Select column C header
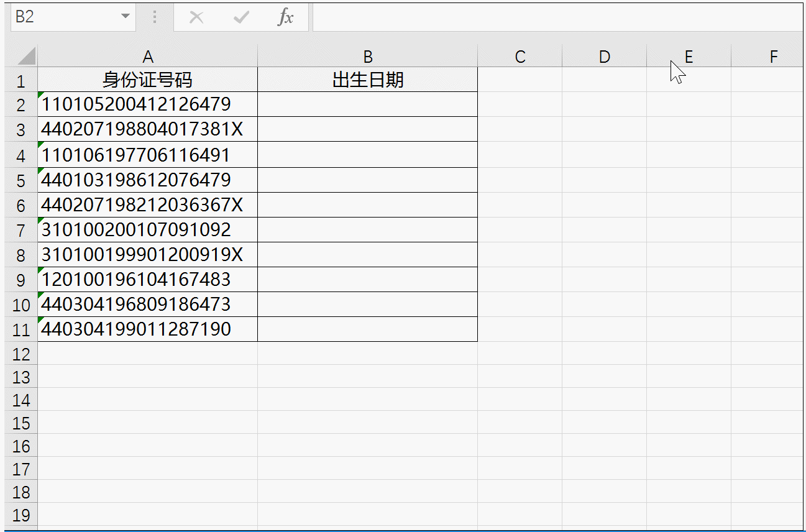 [520, 57]
